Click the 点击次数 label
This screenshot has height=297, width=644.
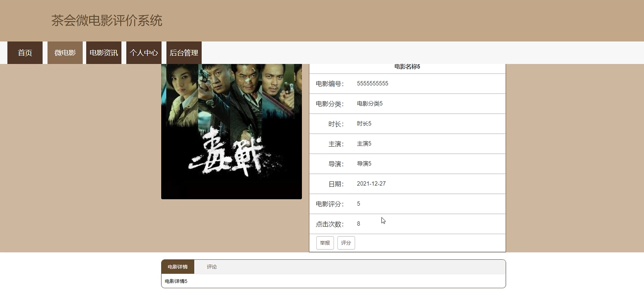[x=330, y=224]
